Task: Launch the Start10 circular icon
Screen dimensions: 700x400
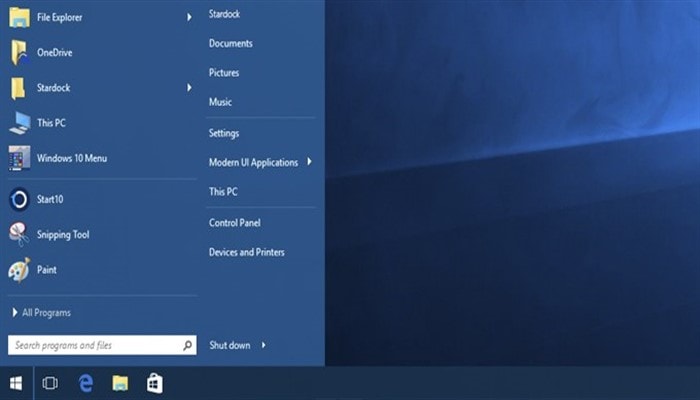Action: coord(19,200)
